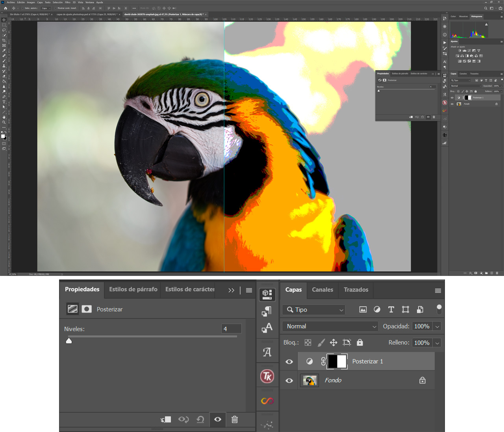Open the Normal blend mode dropdown
The image size is (504, 432).
coord(330,326)
